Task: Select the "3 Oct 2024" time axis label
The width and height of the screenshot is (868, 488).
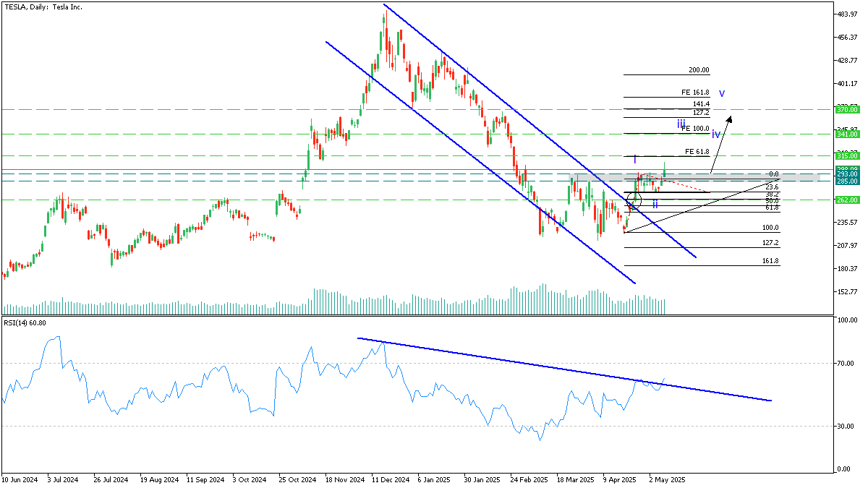Action: (x=250, y=479)
